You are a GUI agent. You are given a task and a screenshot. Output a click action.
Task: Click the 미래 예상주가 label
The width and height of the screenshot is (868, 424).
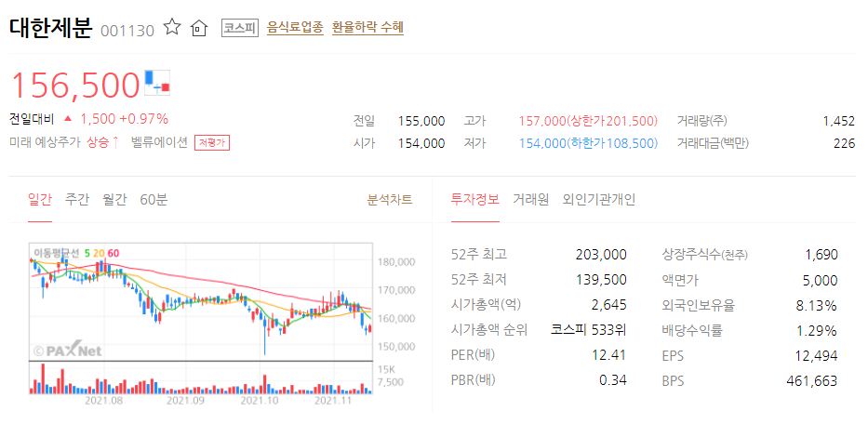[46, 143]
